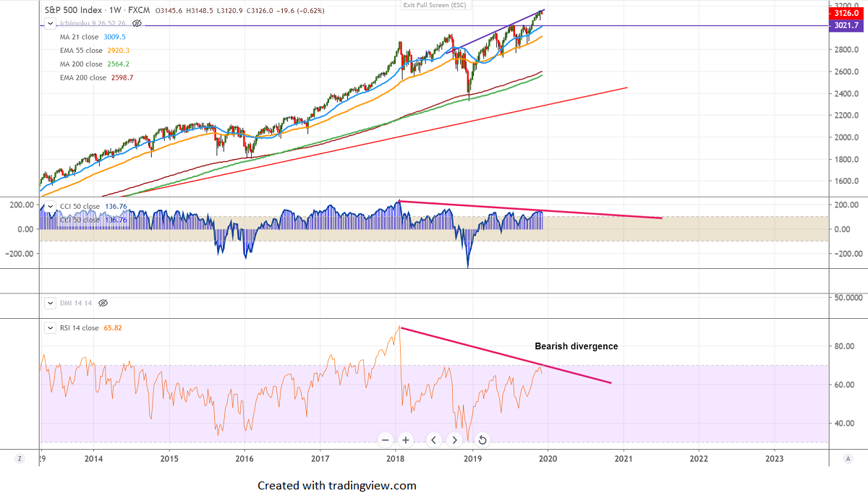Reset the chart view
Screen dimensions: 868x501
point(482,440)
